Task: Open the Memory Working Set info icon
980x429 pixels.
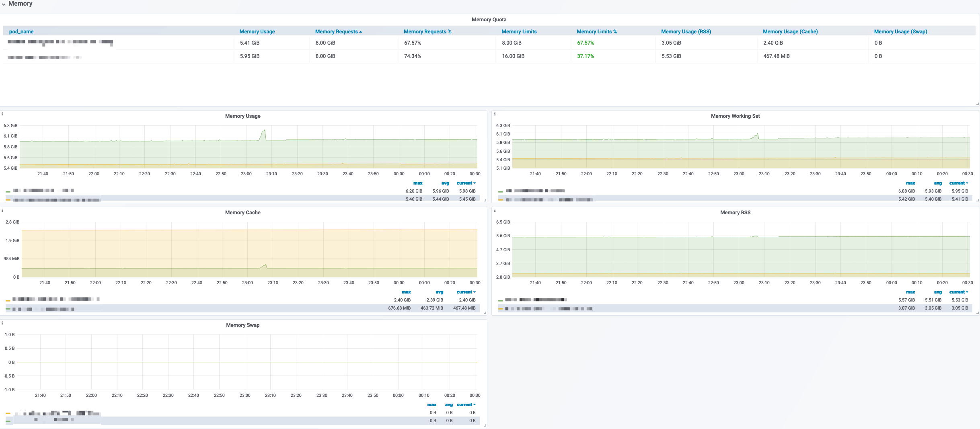Action: pos(495,114)
